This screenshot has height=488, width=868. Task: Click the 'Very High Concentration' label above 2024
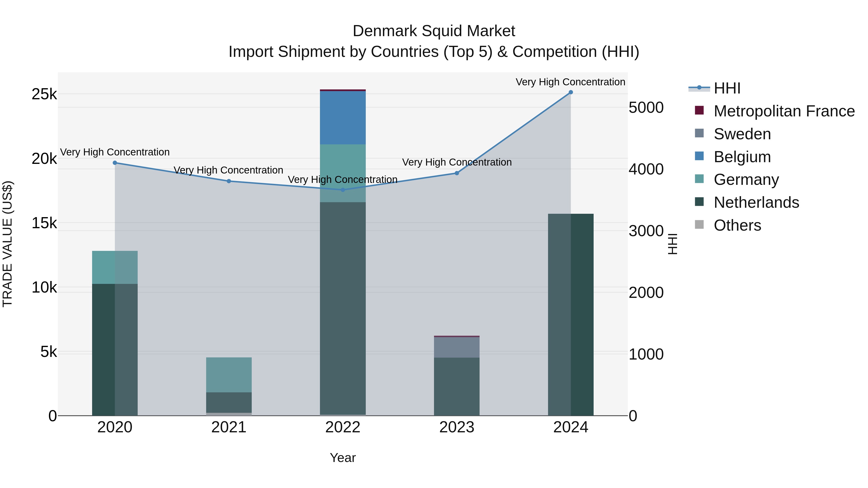coord(570,82)
